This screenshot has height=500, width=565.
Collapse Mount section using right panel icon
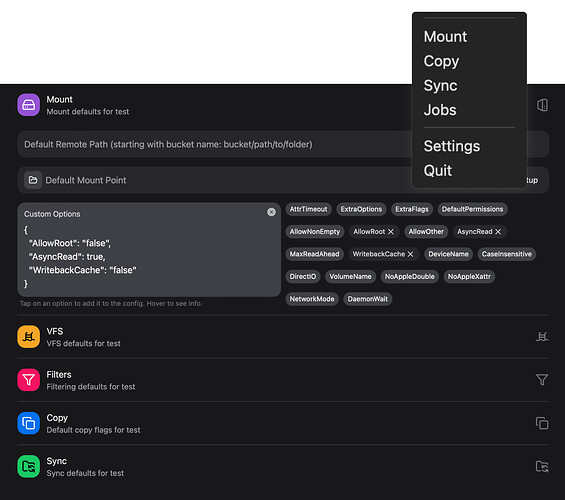[x=542, y=105]
